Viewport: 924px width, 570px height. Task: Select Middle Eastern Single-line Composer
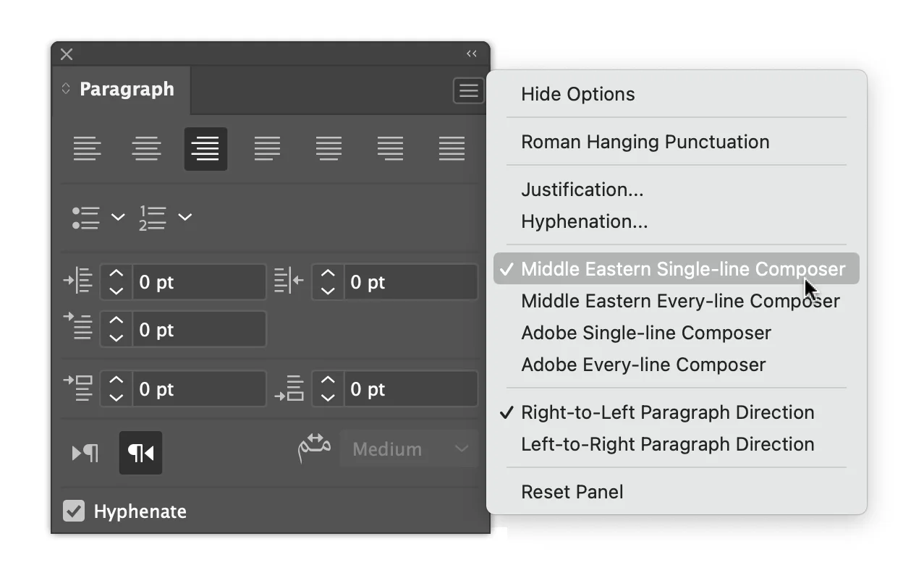click(677, 269)
